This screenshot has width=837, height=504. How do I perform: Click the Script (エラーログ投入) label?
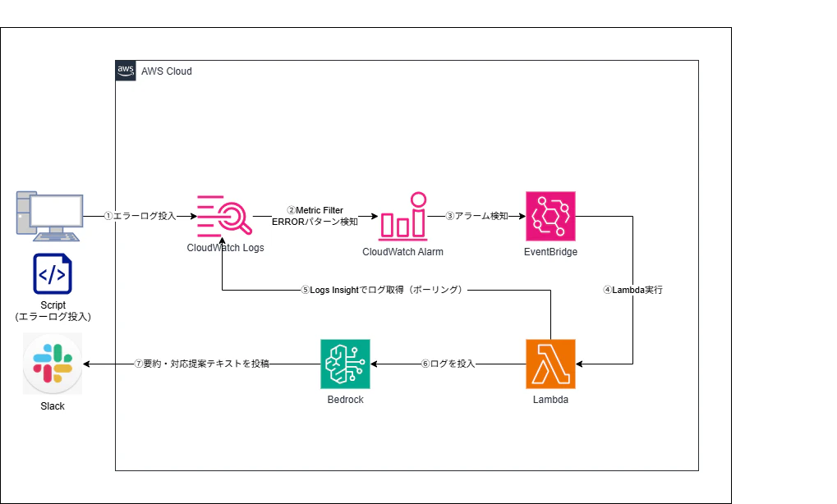(53, 311)
